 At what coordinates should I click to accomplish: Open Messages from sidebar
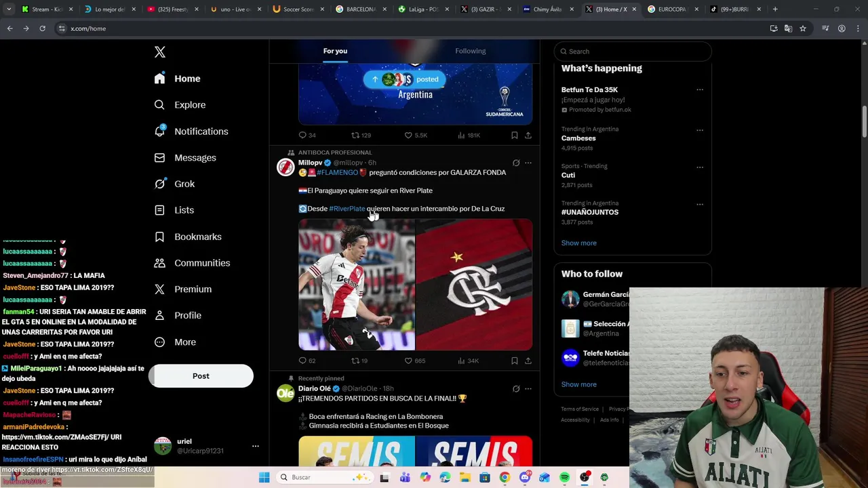pos(184,158)
